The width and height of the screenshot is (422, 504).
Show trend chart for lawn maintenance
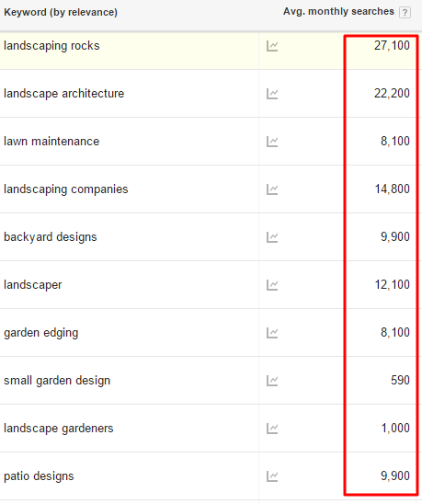272,142
